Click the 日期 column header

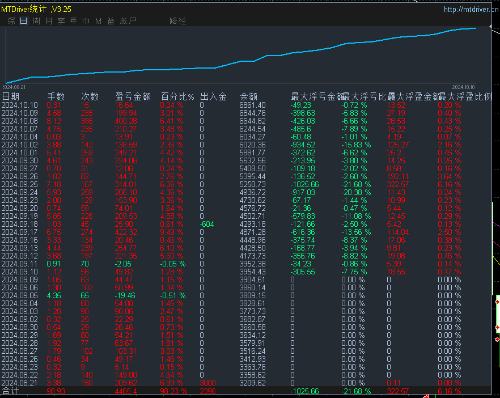click(x=11, y=97)
